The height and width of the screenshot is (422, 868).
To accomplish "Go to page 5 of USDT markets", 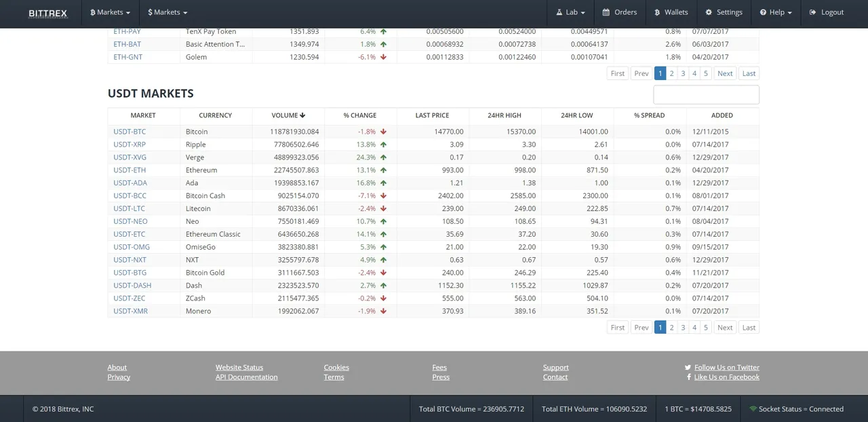I will click(705, 328).
